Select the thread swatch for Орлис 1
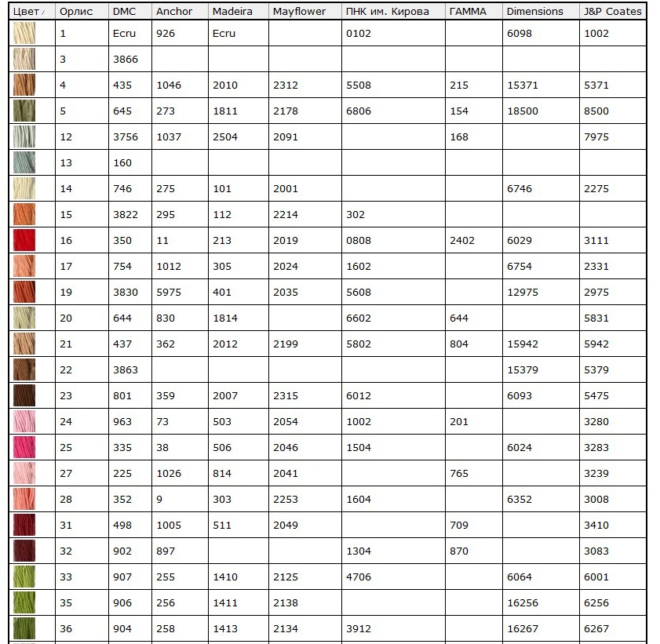Viewport: 660px width, 644px height. 24,33
